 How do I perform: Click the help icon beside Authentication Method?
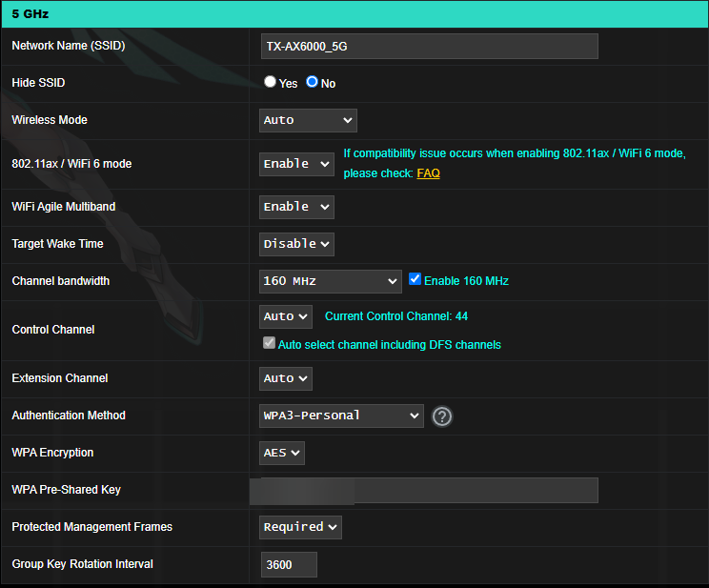click(441, 416)
